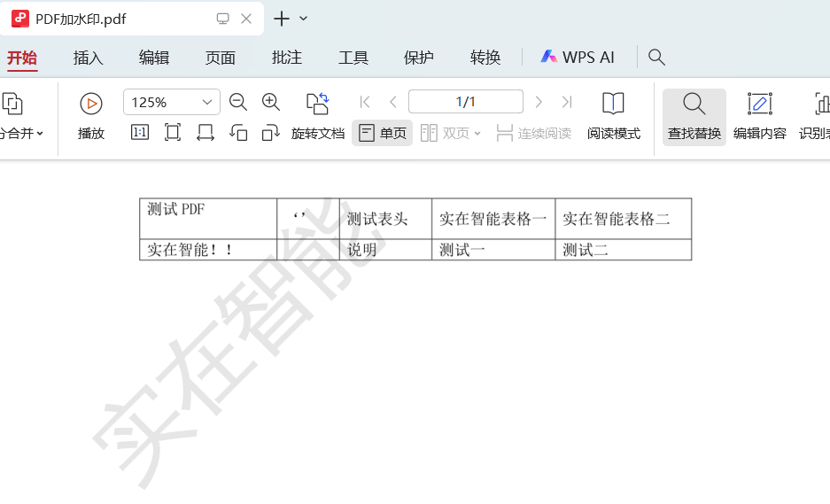The width and height of the screenshot is (830, 504).
Task: Open Find and Replace (查找替换)
Action: tap(694, 116)
